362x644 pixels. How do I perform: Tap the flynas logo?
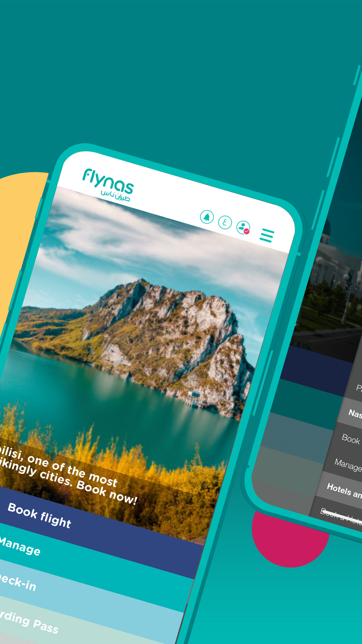[x=108, y=185]
